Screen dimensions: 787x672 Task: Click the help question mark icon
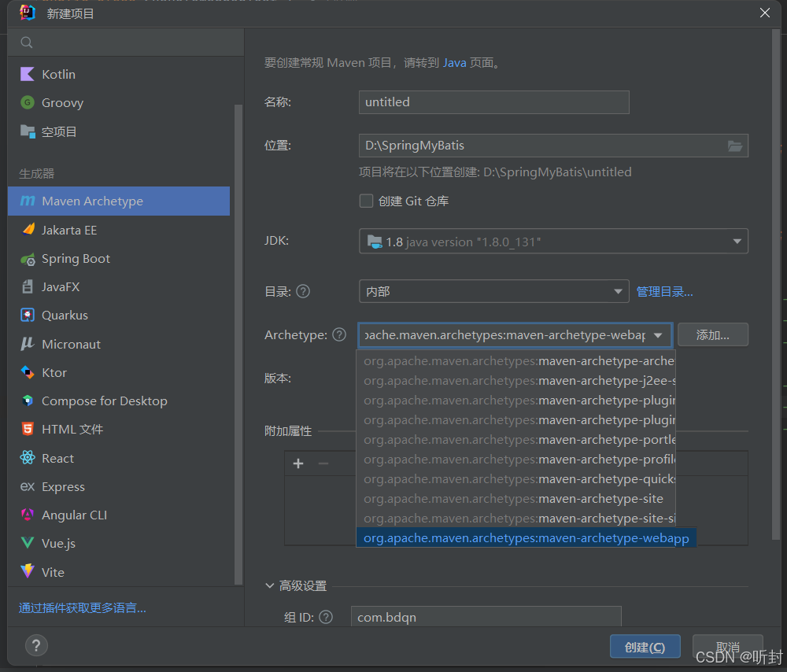pyautogui.click(x=36, y=645)
